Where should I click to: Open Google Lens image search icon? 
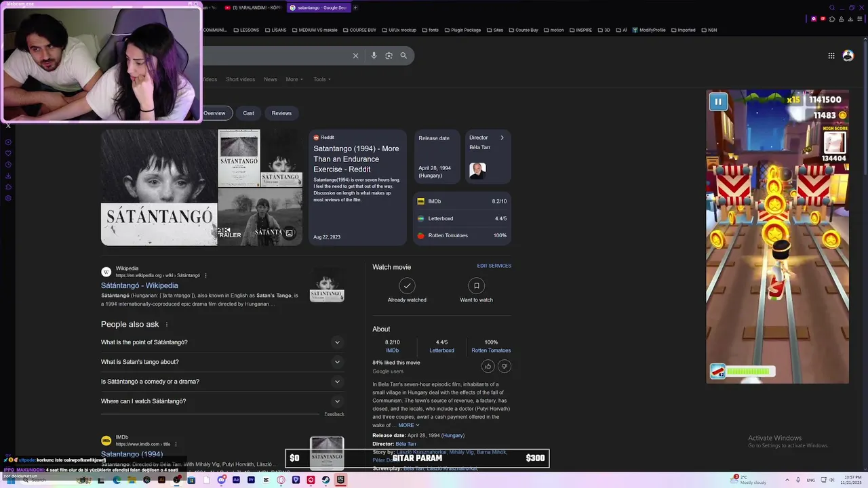389,56
